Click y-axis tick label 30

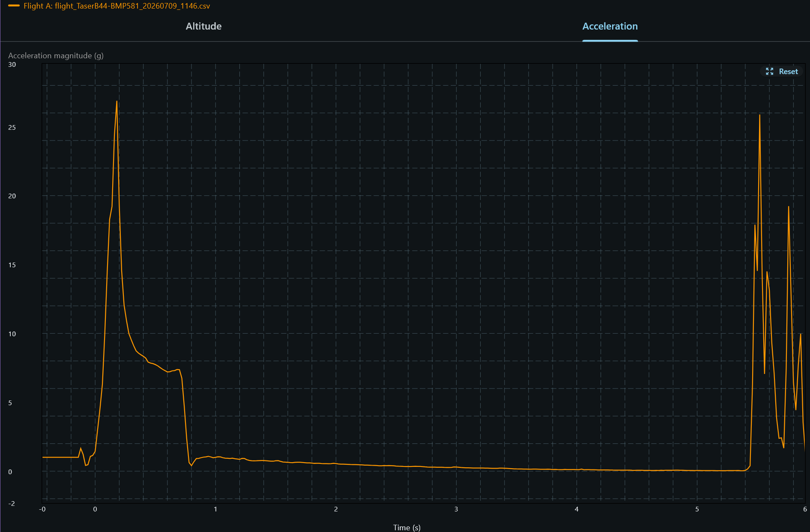point(12,65)
